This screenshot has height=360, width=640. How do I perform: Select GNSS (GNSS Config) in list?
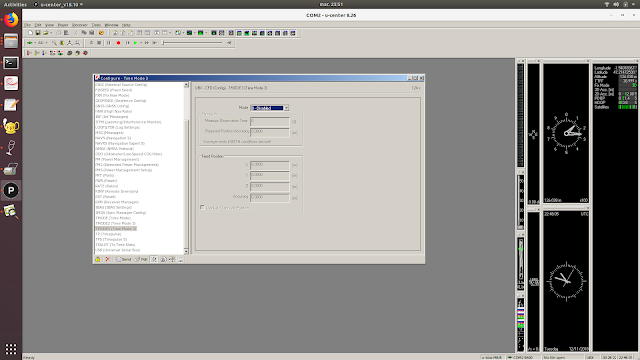[112, 106]
